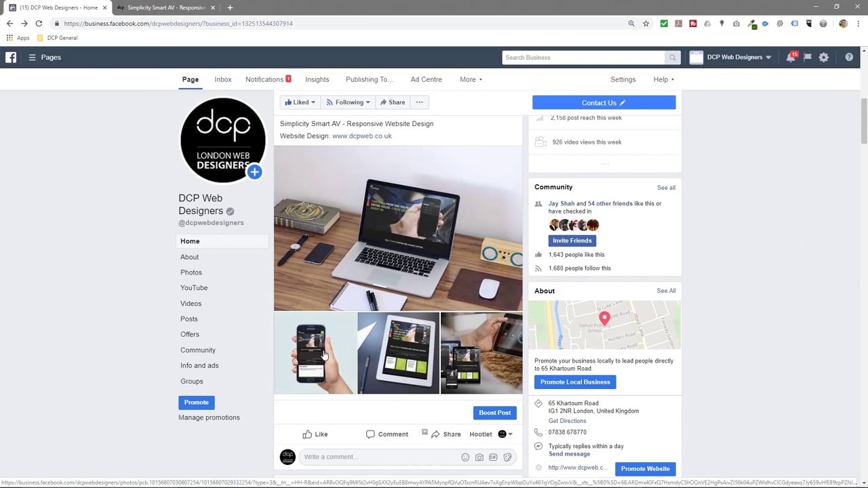Click the flag icon in top bar
This screenshot has height=488, width=868.
coord(807,58)
